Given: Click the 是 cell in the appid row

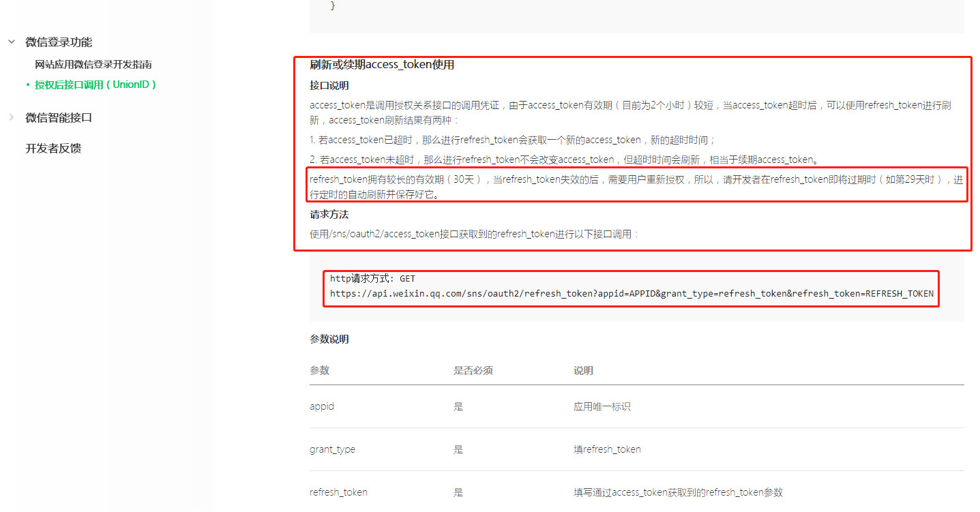Looking at the screenshot, I should pos(458,406).
